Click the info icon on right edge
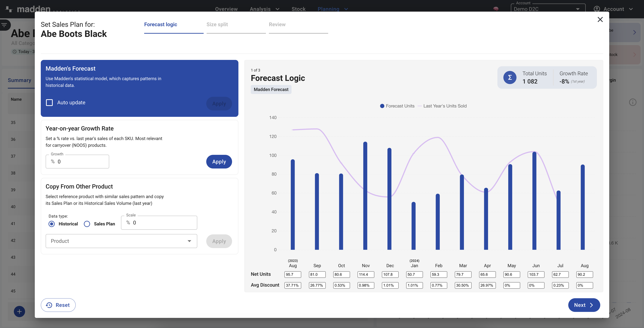 (632, 102)
